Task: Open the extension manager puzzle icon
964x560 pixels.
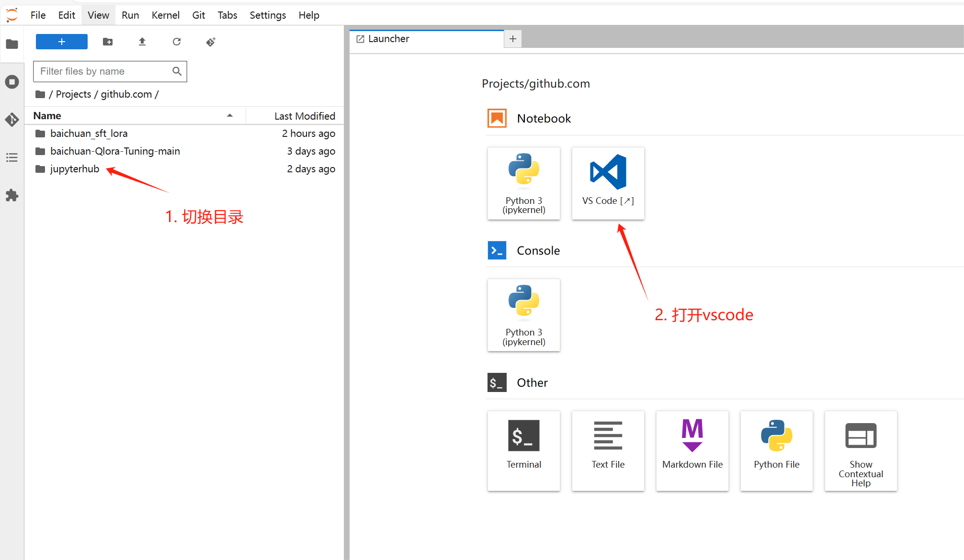Action: 12,195
